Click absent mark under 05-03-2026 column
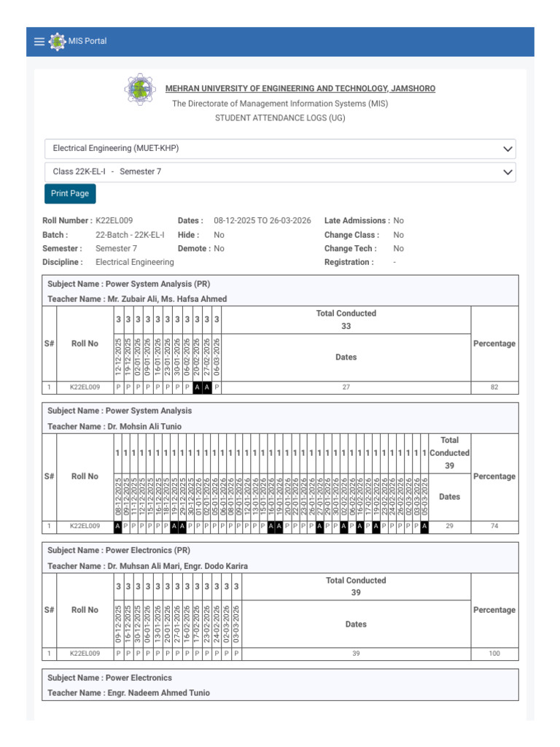The height and width of the screenshot is (747, 560). 424,527
